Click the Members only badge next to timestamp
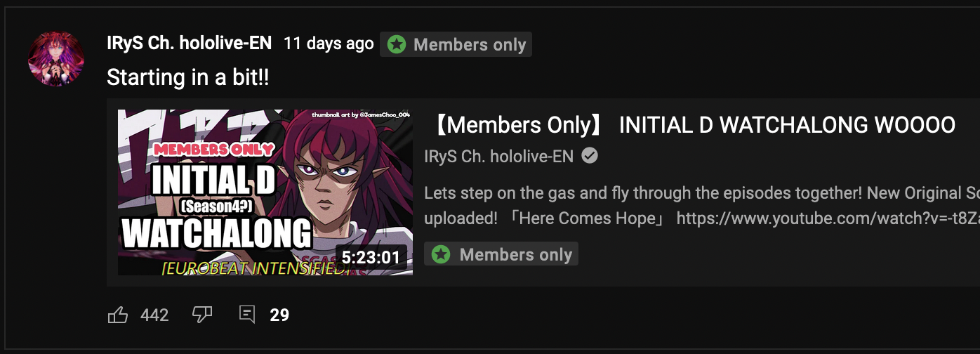This screenshot has height=354, width=980. [x=456, y=44]
